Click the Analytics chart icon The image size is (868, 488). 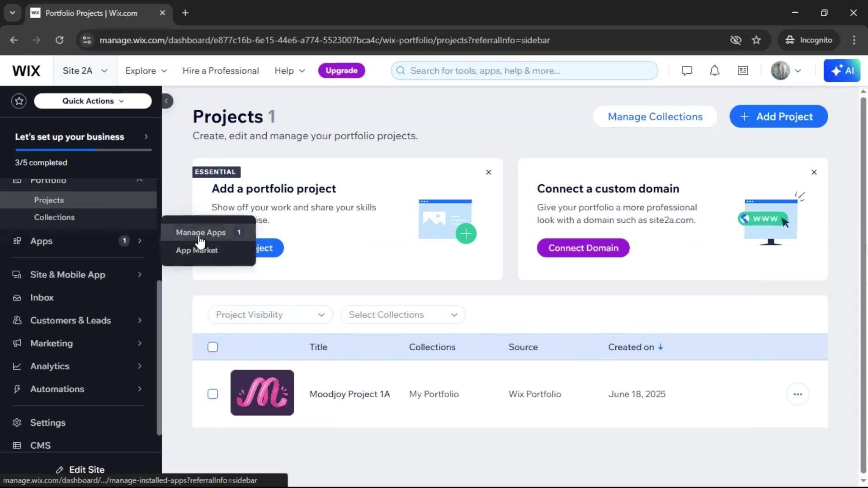point(17,366)
